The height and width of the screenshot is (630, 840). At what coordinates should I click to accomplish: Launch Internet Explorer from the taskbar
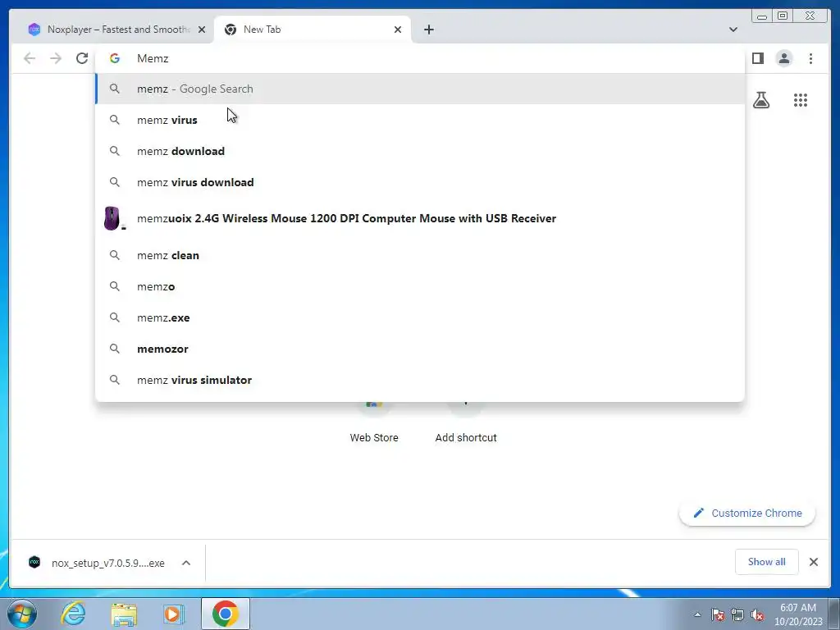point(73,614)
